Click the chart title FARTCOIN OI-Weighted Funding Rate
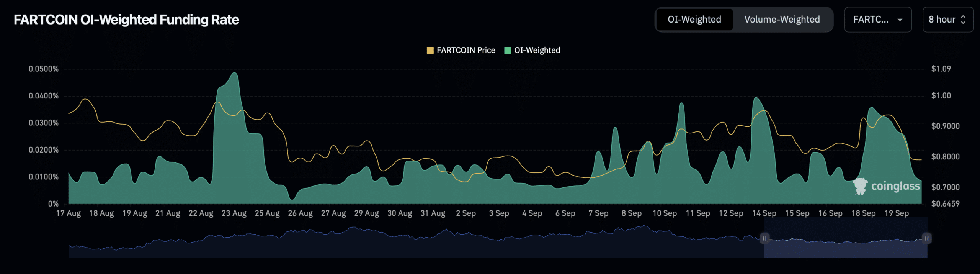The width and height of the screenshot is (980, 274). tap(126, 20)
